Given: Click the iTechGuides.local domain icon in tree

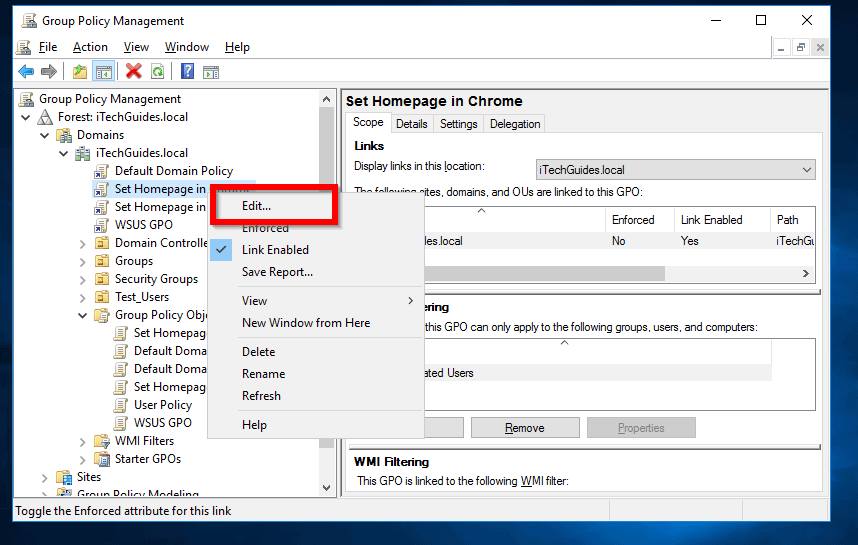Looking at the screenshot, I should 83,153.
